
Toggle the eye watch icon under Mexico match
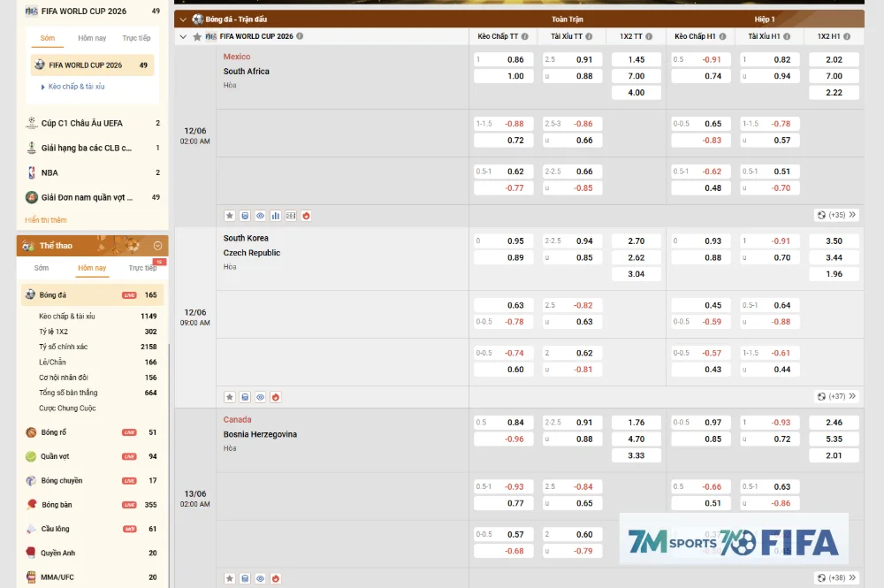(260, 216)
